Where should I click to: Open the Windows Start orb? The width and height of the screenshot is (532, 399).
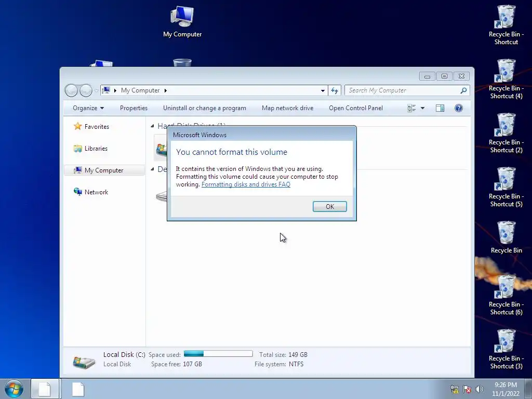[x=14, y=389]
